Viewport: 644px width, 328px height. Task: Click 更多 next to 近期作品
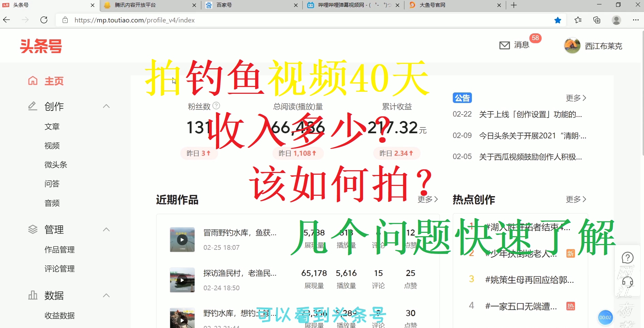(x=428, y=199)
